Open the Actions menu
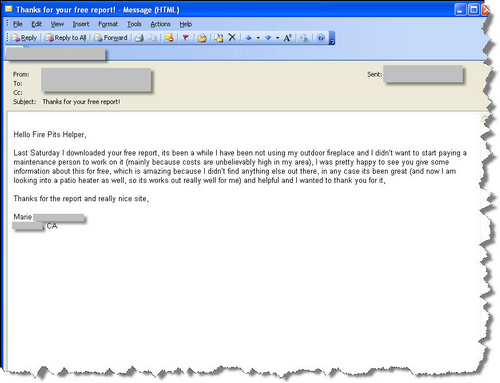This screenshot has height=383, width=500. [160, 24]
